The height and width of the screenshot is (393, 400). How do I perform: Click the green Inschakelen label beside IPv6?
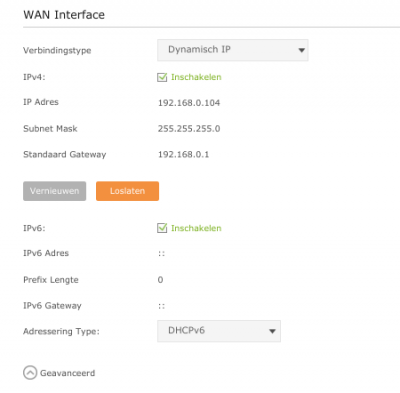point(196,228)
